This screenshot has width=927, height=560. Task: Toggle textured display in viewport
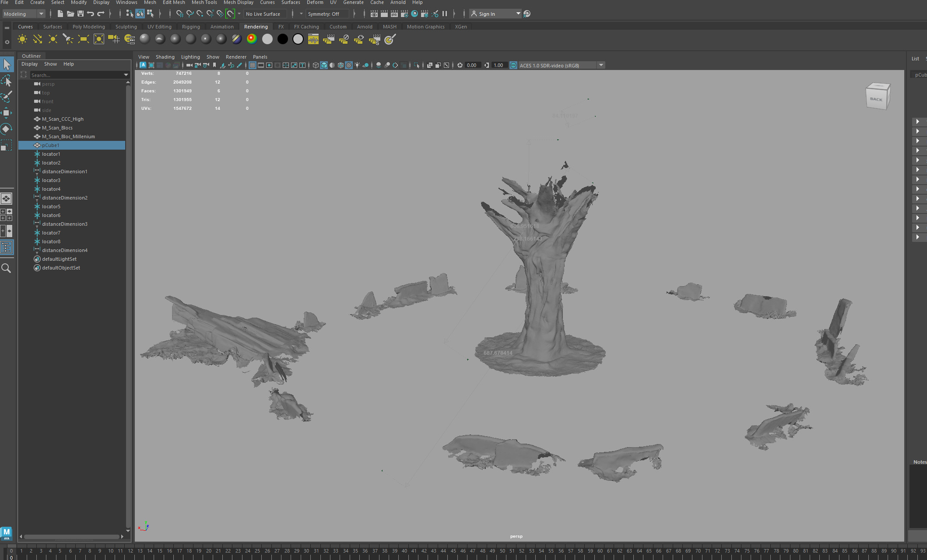click(349, 65)
